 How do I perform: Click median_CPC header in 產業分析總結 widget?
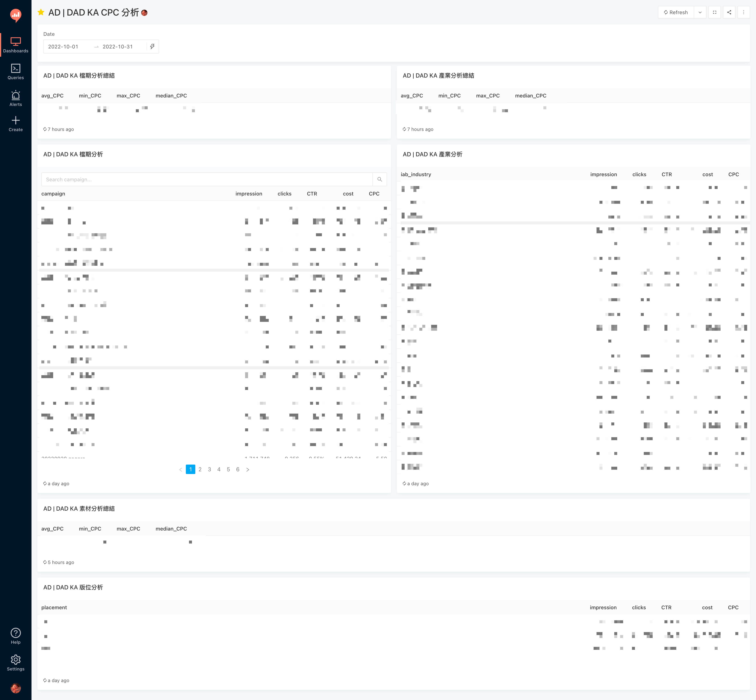tap(531, 95)
